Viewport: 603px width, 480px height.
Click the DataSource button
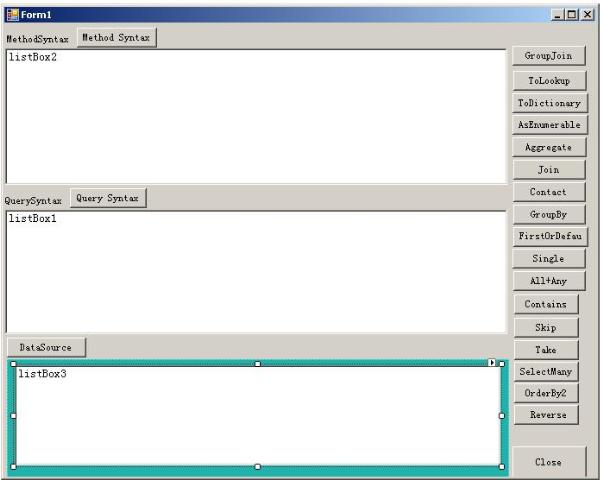(46, 347)
